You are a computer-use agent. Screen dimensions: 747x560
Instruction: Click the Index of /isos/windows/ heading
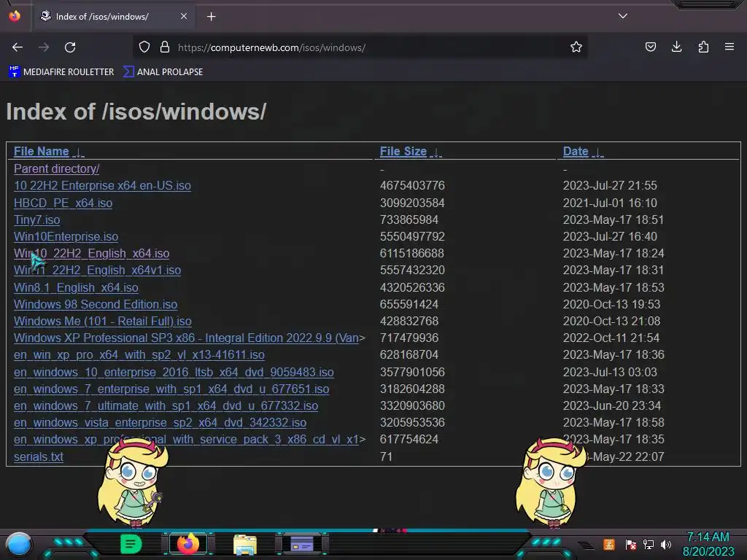(136, 112)
